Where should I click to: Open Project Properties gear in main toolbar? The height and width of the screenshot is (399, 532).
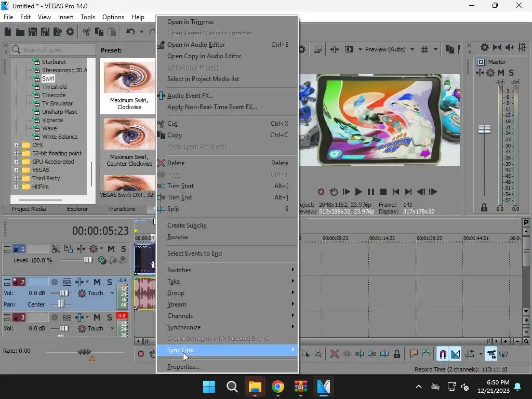point(70,32)
